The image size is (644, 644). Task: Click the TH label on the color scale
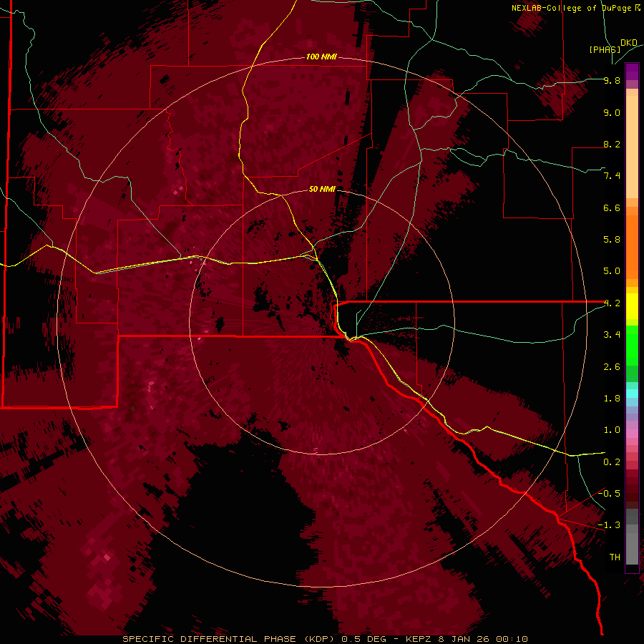point(615,557)
